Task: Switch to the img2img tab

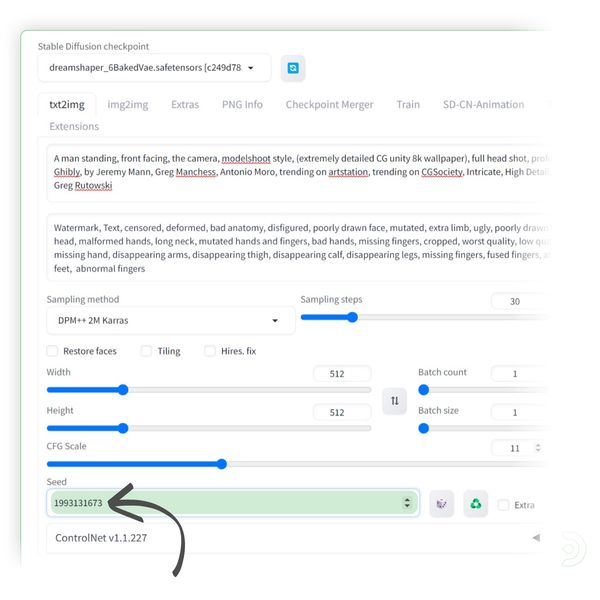Action: coord(128,104)
